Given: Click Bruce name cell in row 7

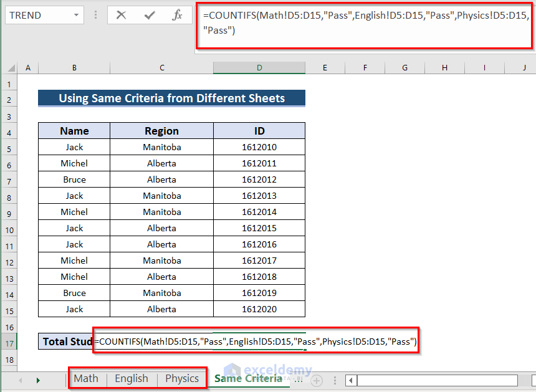Looking at the screenshot, I should (74, 179).
